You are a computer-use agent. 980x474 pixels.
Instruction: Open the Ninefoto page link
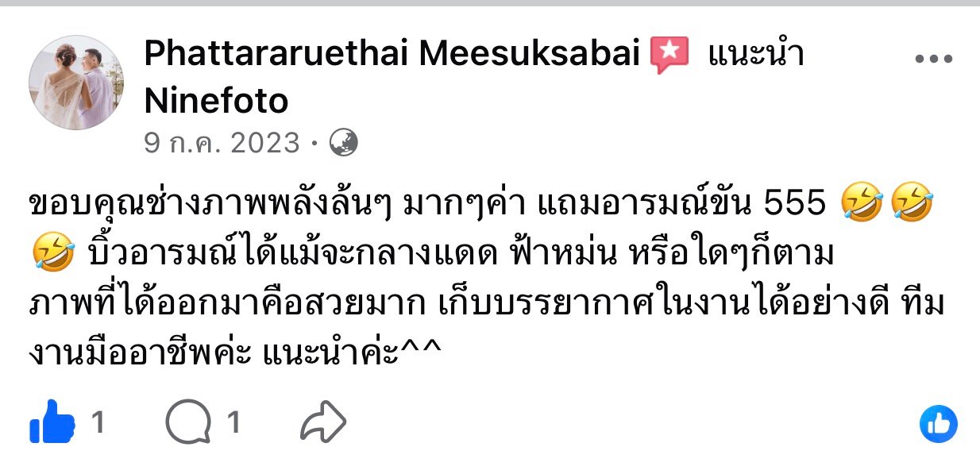pos(216,101)
